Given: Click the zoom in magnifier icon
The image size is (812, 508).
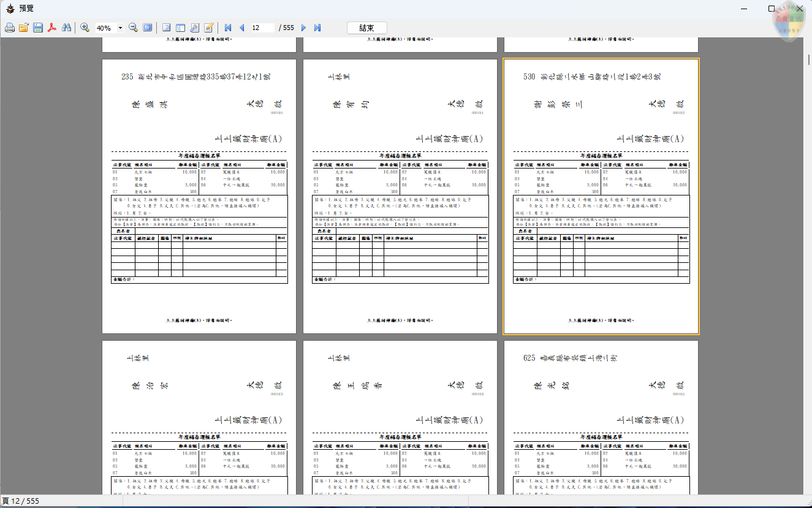Looking at the screenshot, I should tap(85, 28).
